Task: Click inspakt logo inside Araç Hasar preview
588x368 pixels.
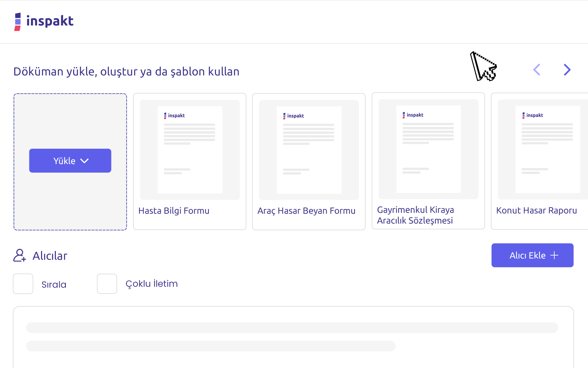Action: click(x=293, y=116)
